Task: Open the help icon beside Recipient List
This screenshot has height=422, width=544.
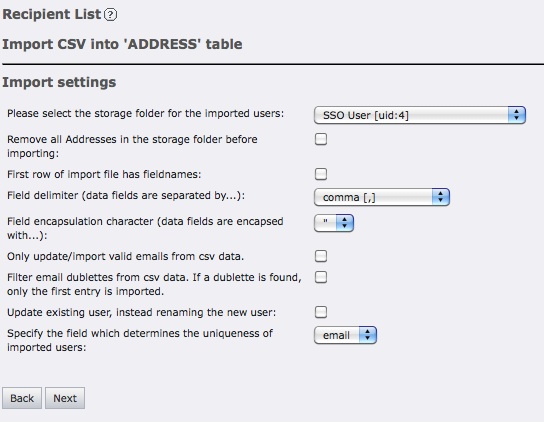Action: pyautogui.click(x=110, y=15)
